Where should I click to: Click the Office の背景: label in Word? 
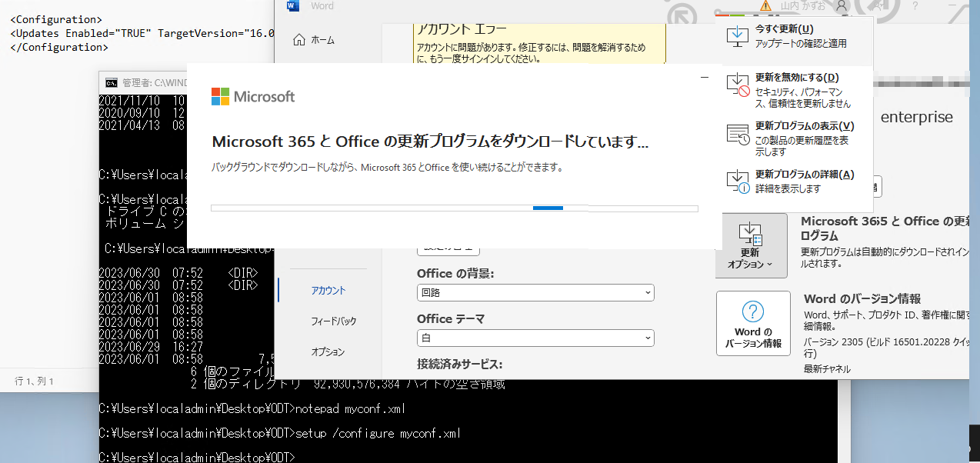[455, 274]
